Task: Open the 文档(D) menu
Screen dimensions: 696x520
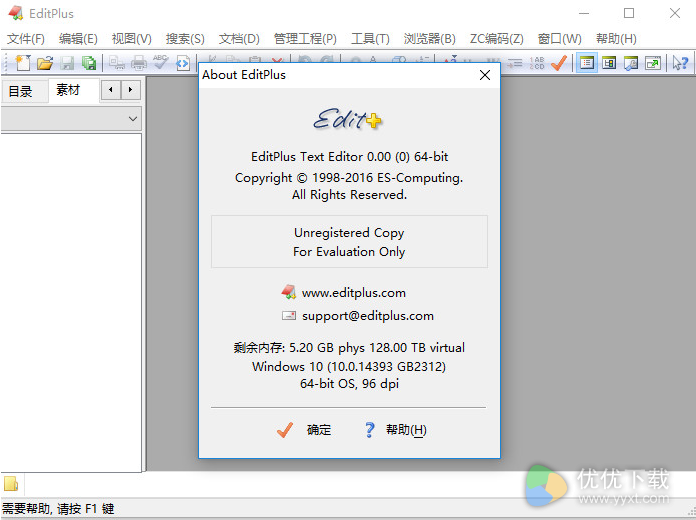Action: [239, 39]
